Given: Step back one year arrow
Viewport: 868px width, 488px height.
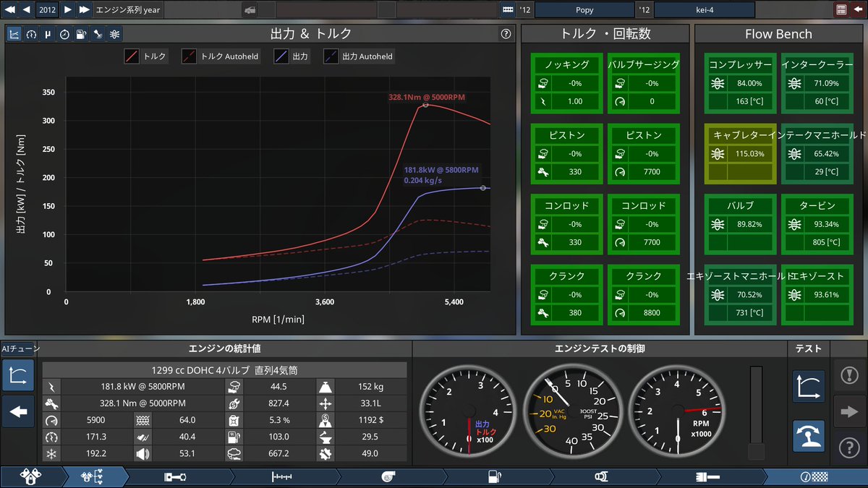Looking at the screenshot, I should [x=26, y=9].
